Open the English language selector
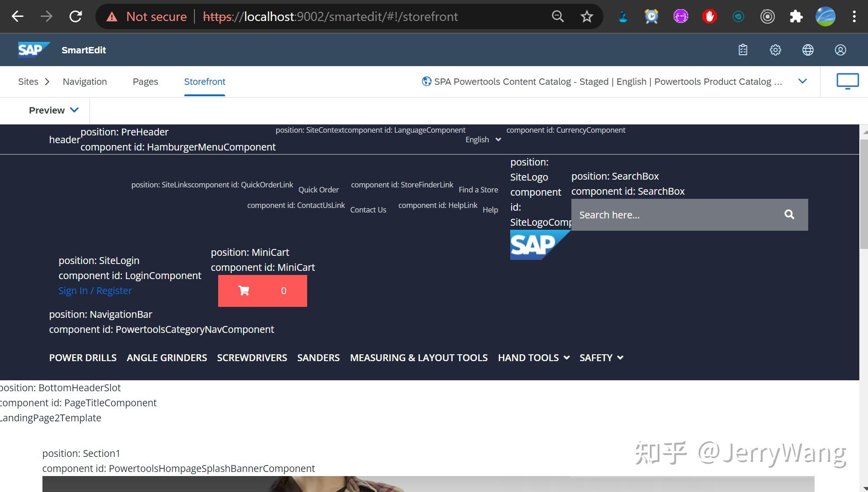Screen dimensions: 868x492 coord(482,140)
